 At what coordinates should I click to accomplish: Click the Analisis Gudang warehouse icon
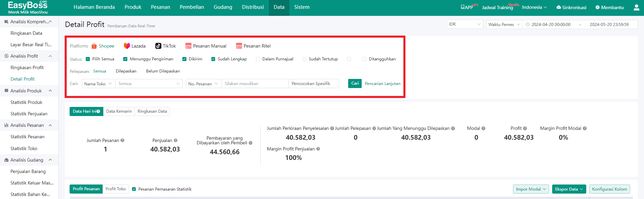coord(6,160)
